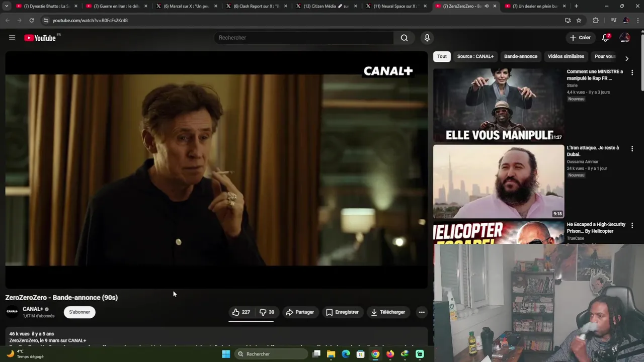Click the YouTube search input field
The height and width of the screenshot is (362, 644).
point(304,38)
